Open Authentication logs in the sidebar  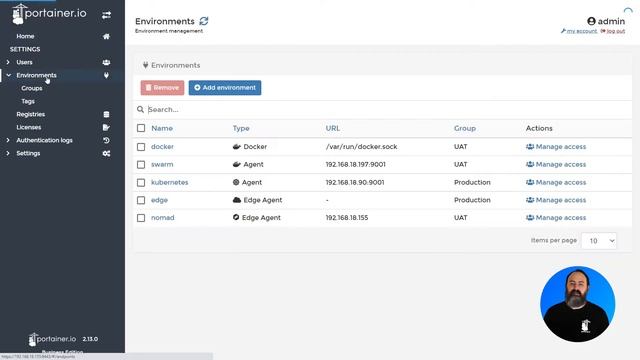tap(44, 140)
